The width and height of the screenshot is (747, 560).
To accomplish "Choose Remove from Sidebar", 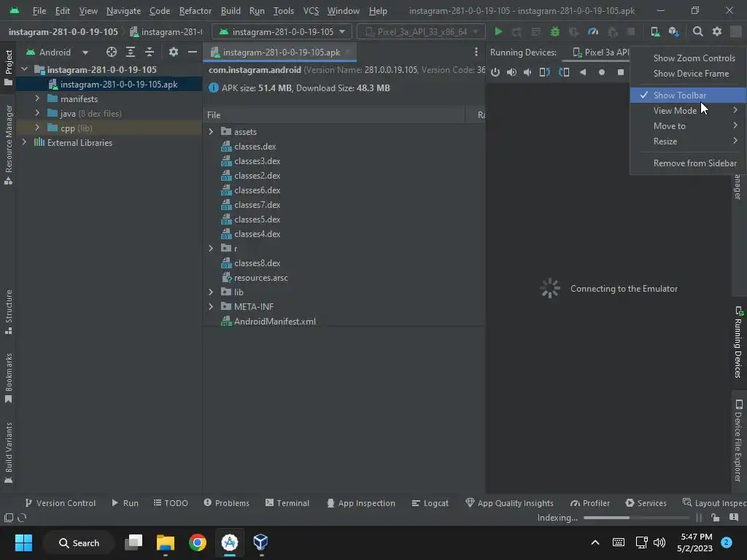I will pos(688,163).
